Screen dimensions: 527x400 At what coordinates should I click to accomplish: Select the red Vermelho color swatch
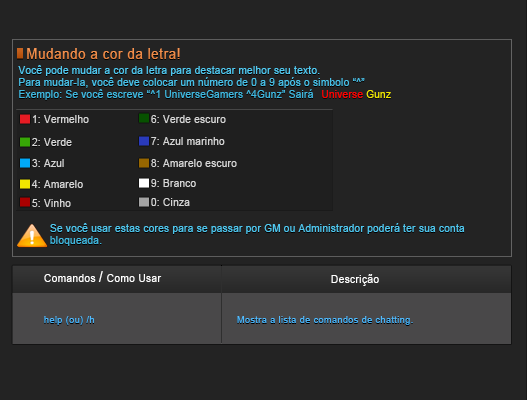[x=25, y=119]
